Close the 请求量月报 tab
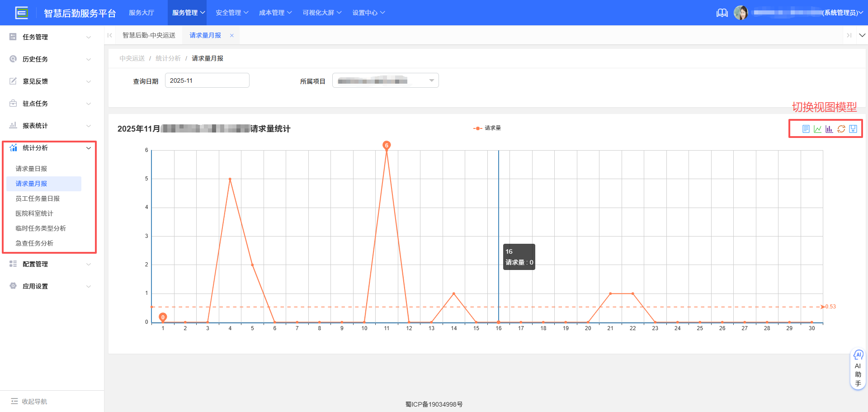This screenshot has height=412, width=868. (x=232, y=35)
